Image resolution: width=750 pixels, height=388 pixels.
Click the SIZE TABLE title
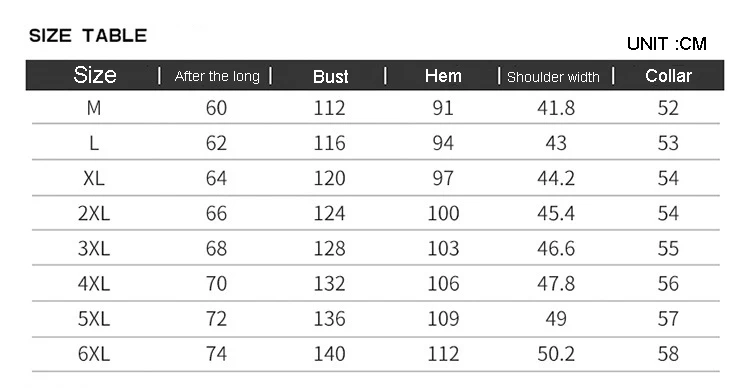pyautogui.click(x=88, y=35)
